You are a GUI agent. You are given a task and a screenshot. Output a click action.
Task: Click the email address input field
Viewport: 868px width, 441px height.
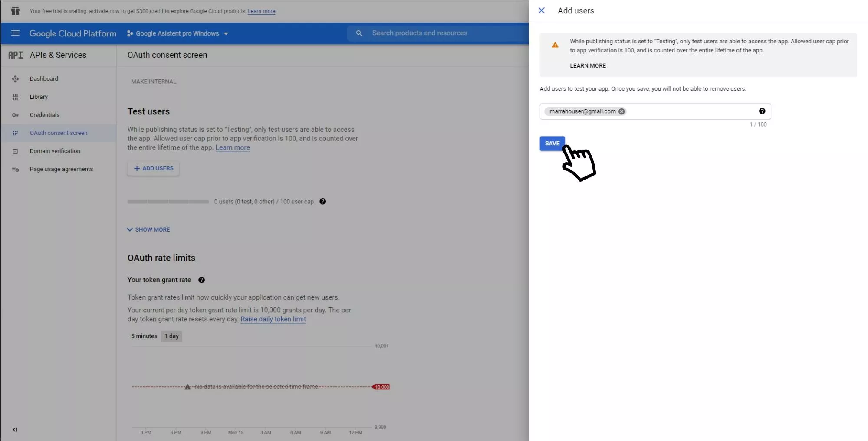pos(655,111)
